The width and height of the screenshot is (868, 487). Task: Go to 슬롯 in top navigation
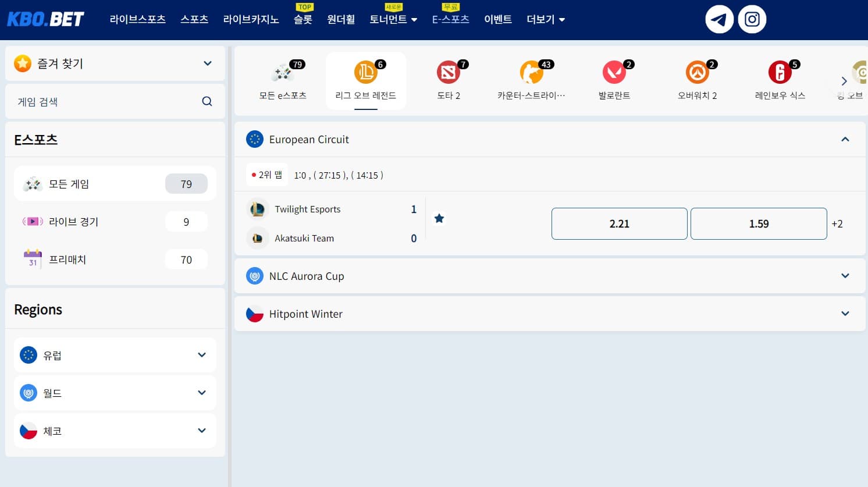pyautogui.click(x=303, y=19)
